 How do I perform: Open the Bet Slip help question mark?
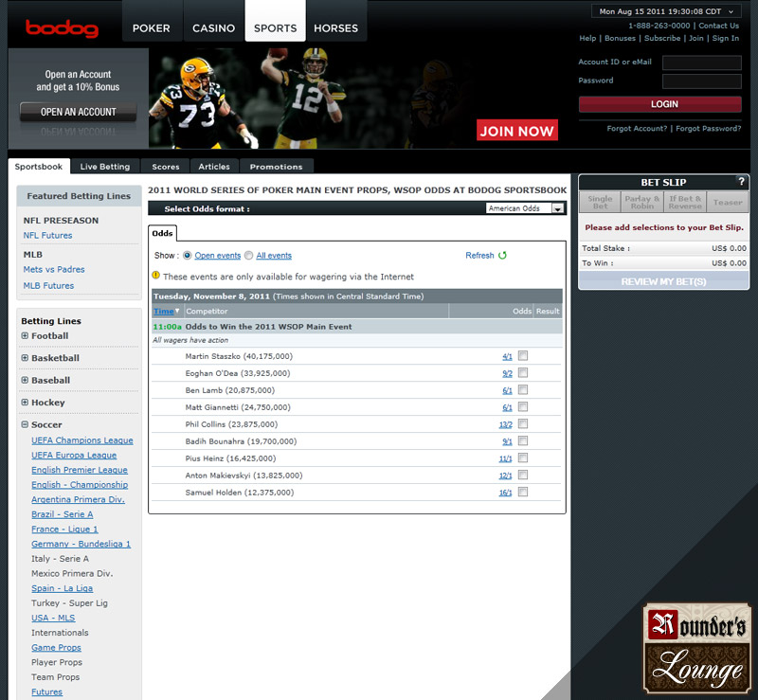pyautogui.click(x=742, y=181)
